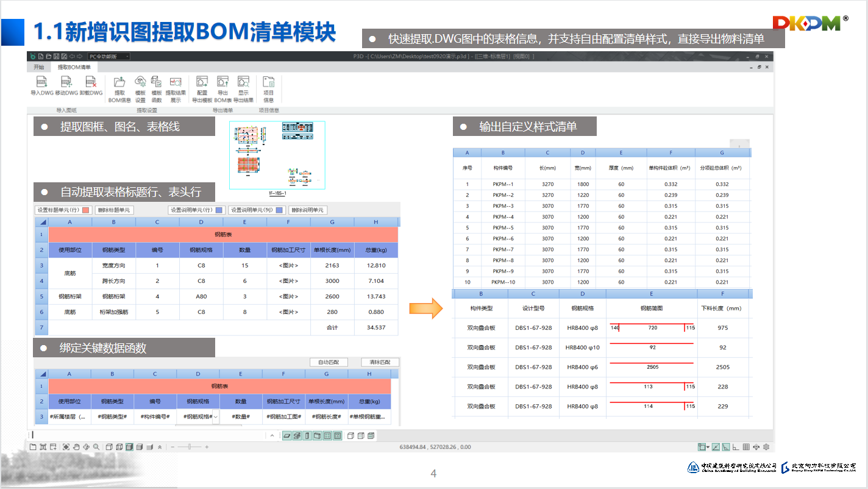Viewport: 868px width, 489px height.
Task: Click the plus button beside zoom slider
Action: point(207,447)
